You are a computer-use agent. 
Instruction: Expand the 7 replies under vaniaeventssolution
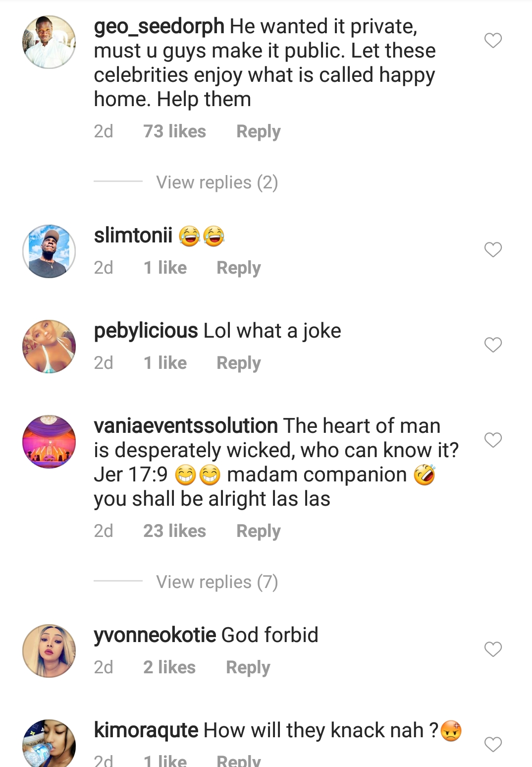tap(217, 582)
